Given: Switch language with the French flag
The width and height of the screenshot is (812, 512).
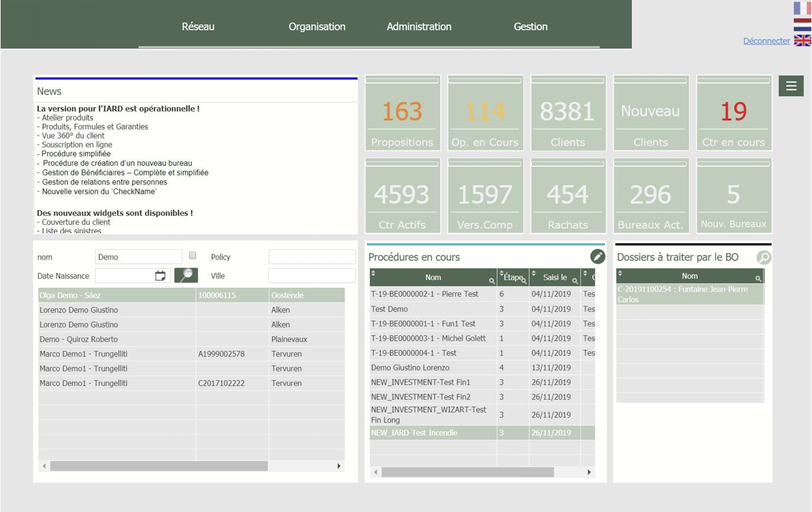Looking at the screenshot, I should 802,8.
